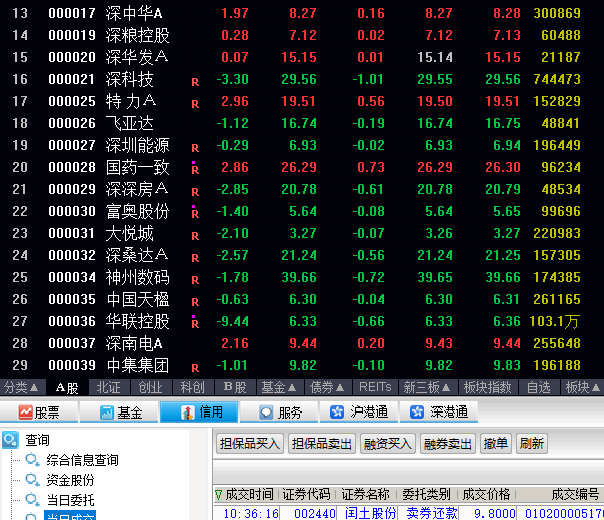Click the 综合信息查询 query icon

tap(32, 460)
